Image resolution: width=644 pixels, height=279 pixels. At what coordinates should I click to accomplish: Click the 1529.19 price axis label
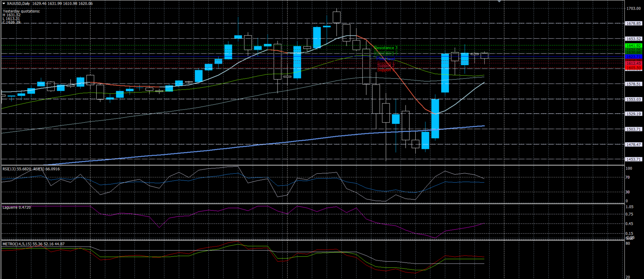point(634,114)
